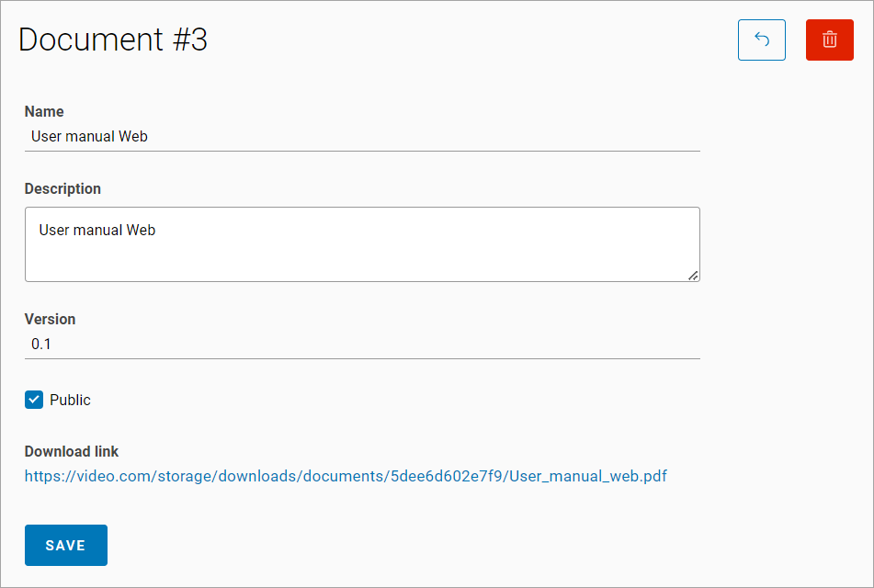Click the User manual Web text in Name
The width and height of the screenshot is (874, 588).
tap(89, 137)
